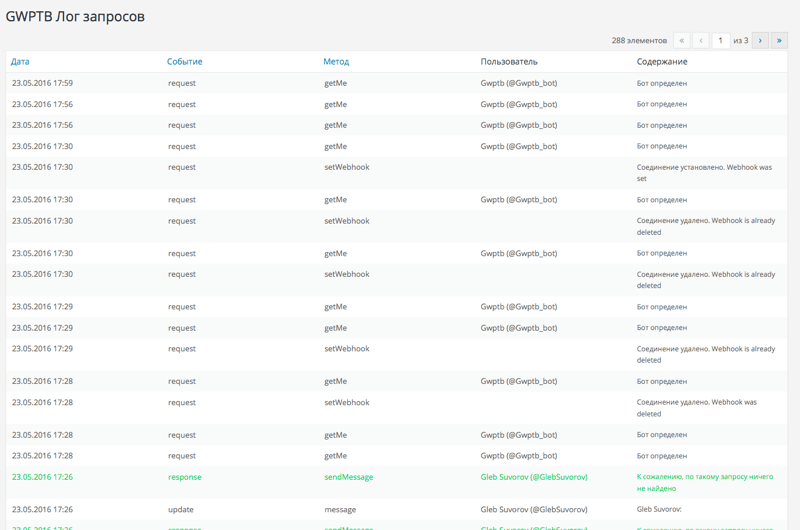Go to the next log page
Viewport: 800px width, 530px height.
pyautogui.click(x=760, y=40)
